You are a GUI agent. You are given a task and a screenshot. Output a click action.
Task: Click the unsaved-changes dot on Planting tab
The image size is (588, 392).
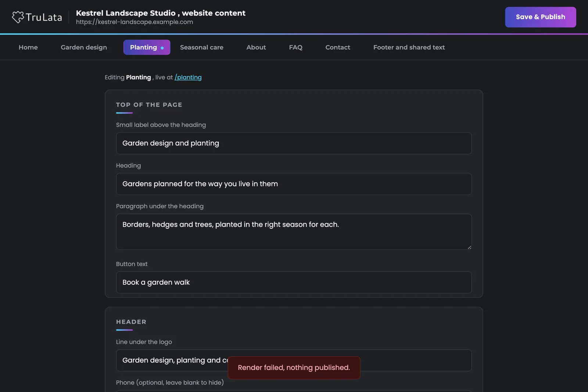[x=162, y=48]
